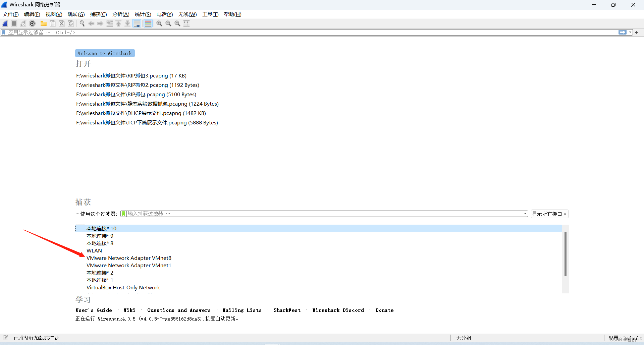Open recent file RIP抓包2.pcapng
This screenshot has width=644, height=345.
138,85
